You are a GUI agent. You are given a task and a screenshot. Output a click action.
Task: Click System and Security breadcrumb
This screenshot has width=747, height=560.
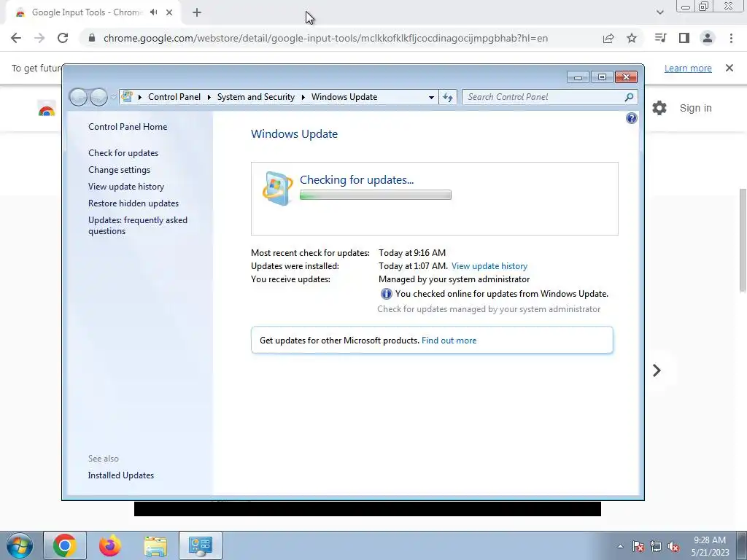click(256, 97)
